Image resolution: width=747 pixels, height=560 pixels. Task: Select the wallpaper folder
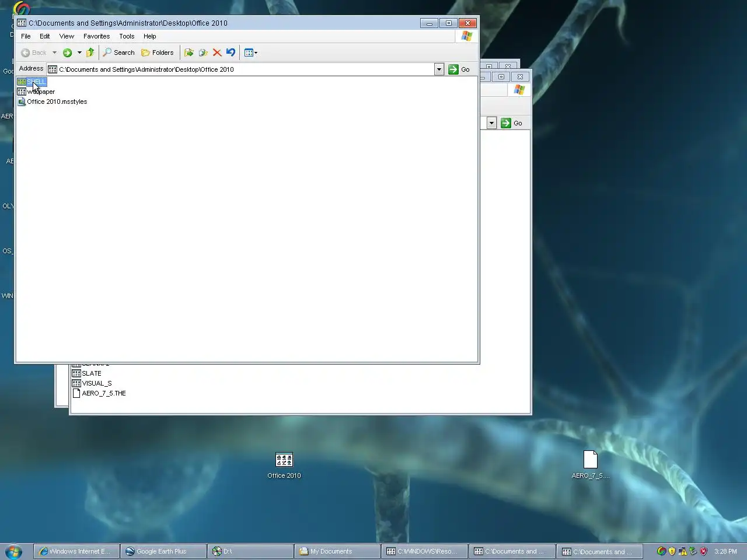[x=36, y=92]
